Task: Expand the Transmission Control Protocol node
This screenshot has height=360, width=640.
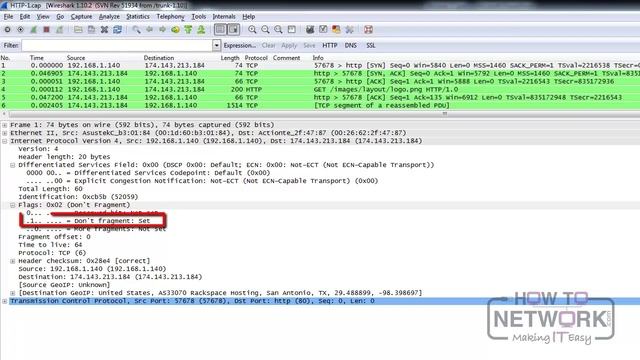Action: click(x=4, y=301)
